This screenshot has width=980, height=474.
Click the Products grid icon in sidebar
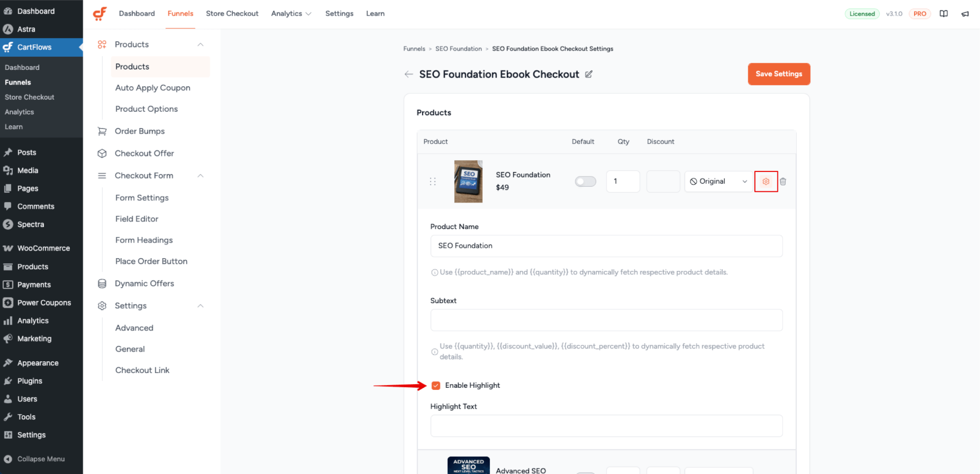102,44
